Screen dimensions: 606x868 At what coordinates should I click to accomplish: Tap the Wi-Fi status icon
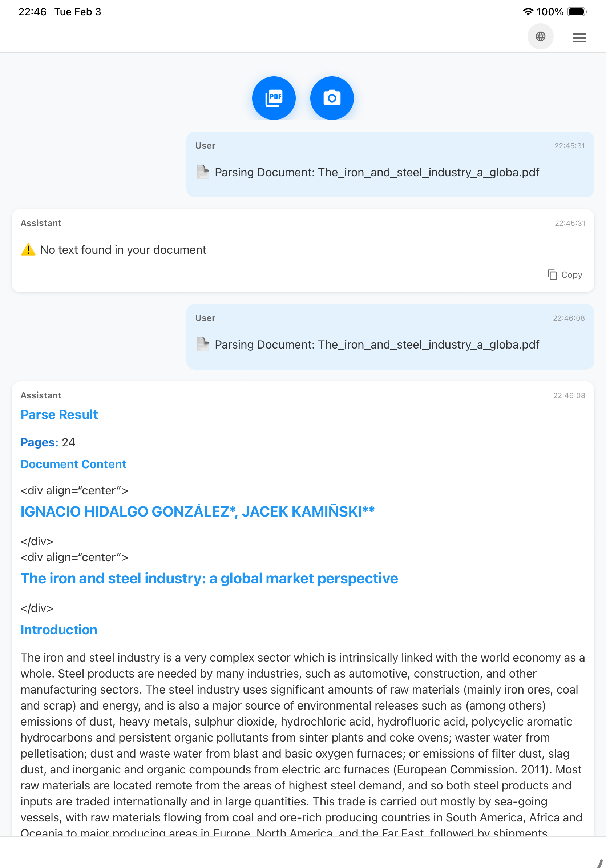[528, 12]
